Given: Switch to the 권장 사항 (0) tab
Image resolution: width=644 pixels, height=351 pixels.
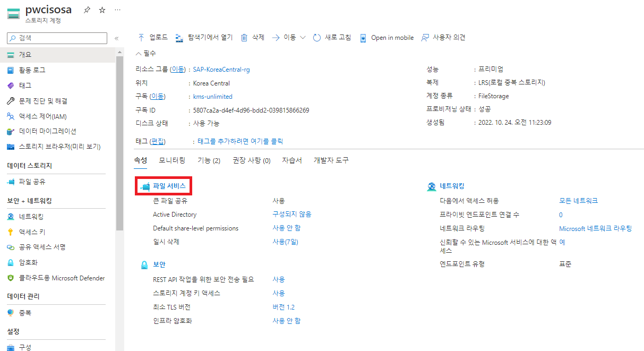Looking at the screenshot, I should pyautogui.click(x=252, y=160).
